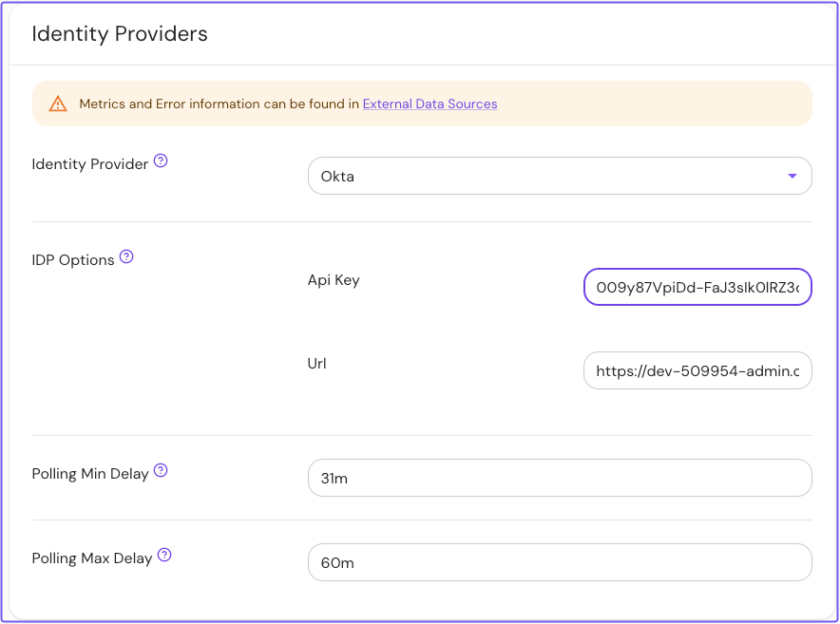Open the Identity Provider selection dropdown
Image resolution: width=840 pixels, height=624 pixels.
coord(560,176)
